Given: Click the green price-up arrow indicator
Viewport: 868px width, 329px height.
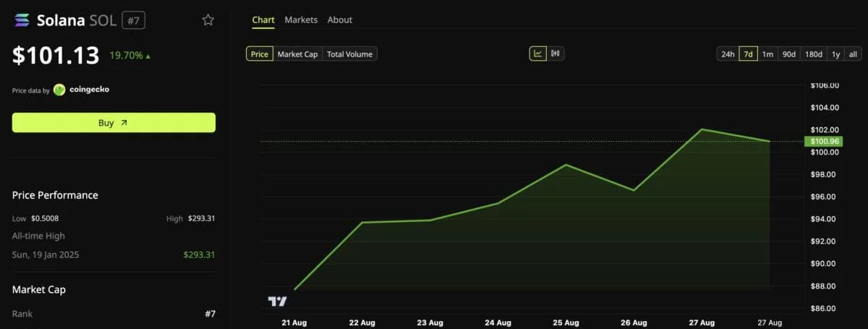Looking at the screenshot, I should tap(148, 56).
